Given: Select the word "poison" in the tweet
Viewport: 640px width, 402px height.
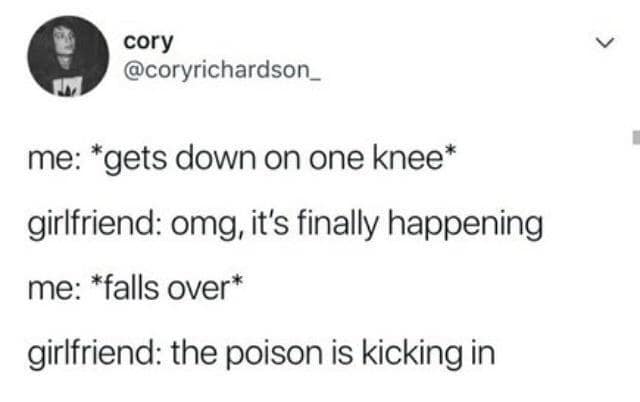Looking at the screenshot, I should [x=274, y=353].
